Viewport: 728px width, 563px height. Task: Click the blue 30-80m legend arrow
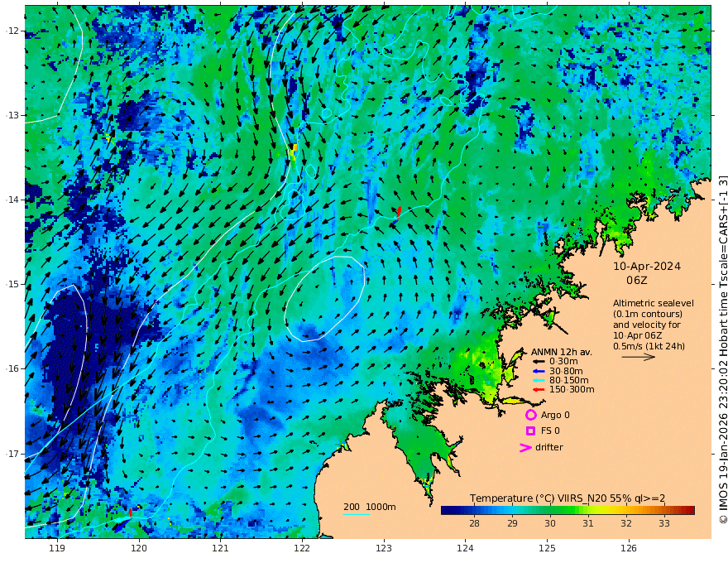click(539, 371)
